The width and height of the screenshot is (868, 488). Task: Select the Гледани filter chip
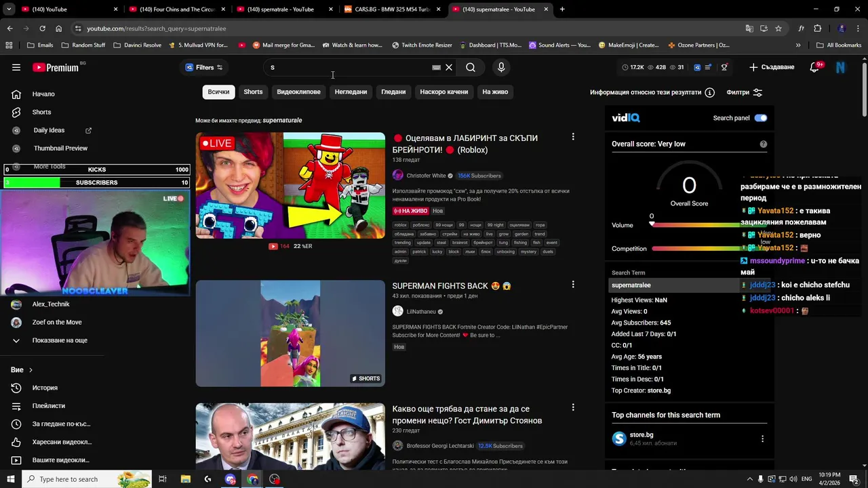[x=393, y=91]
